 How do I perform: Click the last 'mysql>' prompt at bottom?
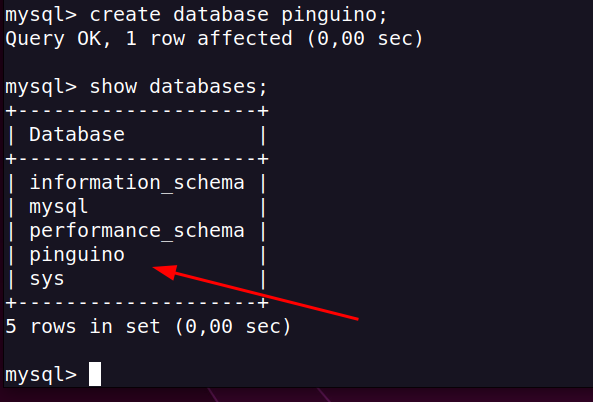[x=41, y=375]
